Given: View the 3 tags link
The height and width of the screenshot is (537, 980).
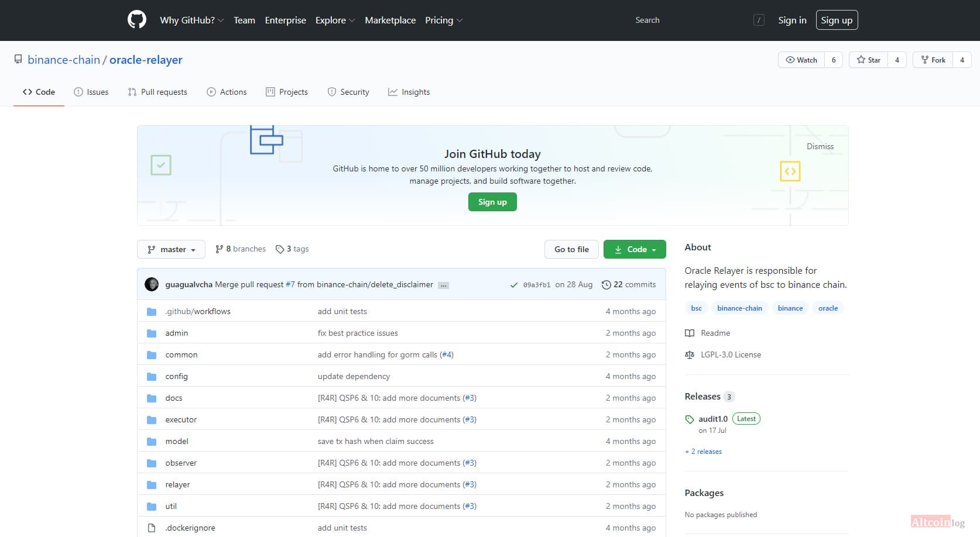Looking at the screenshot, I should 292,249.
